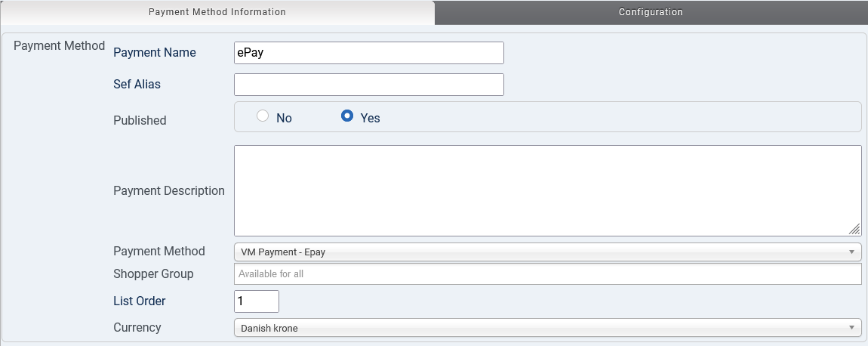Viewport: 868px width, 346px height.
Task: Open the VM Payment - Epay dropdown
Action: tap(547, 252)
